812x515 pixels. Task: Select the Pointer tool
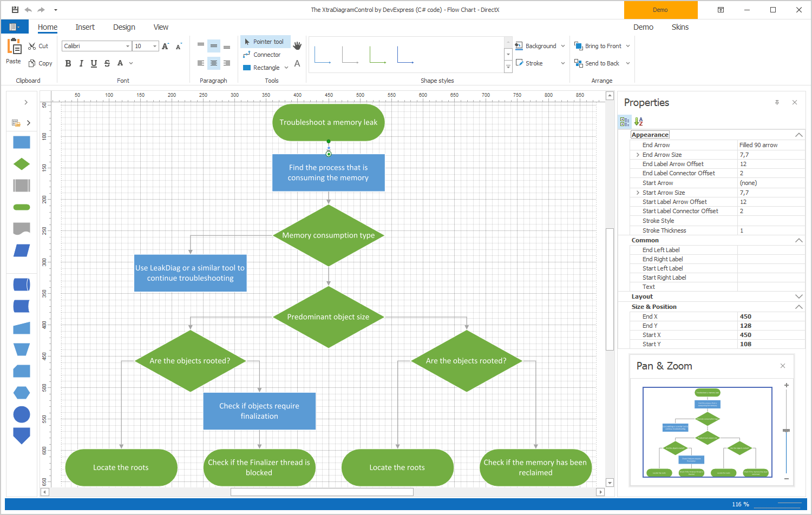[x=265, y=42]
